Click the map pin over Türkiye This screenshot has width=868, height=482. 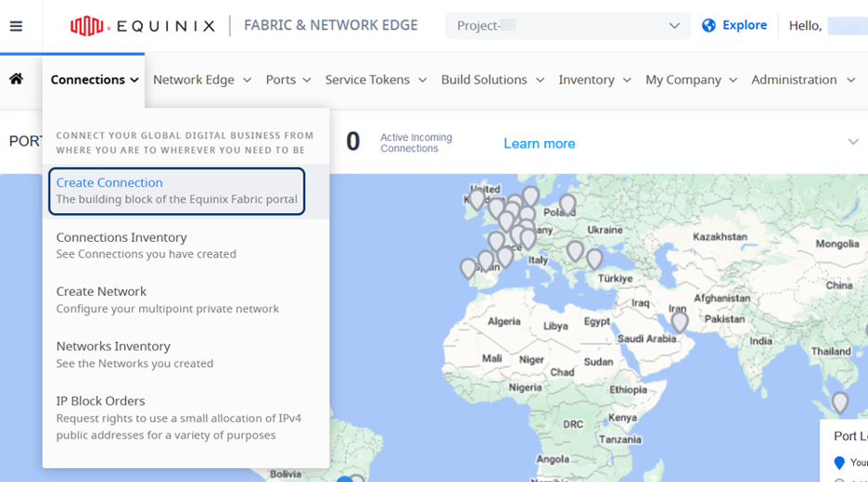(594, 259)
